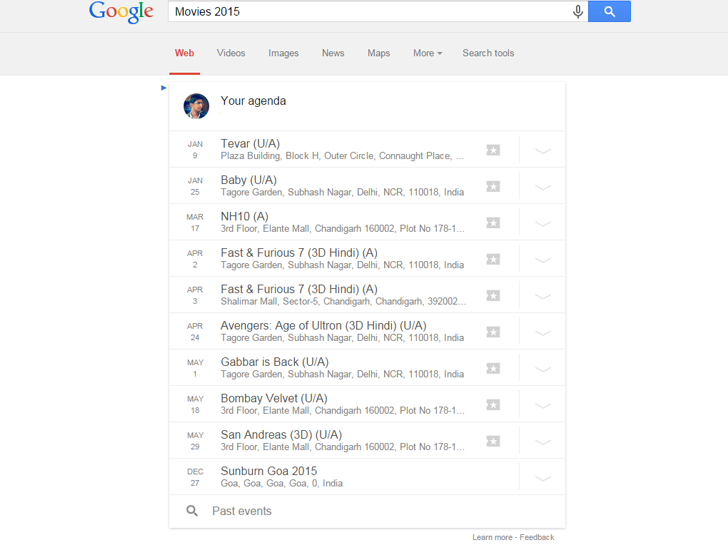Screen dimensions: 728x550
Task: Expand the Gabbar is Back chevron
Action: (543, 369)
